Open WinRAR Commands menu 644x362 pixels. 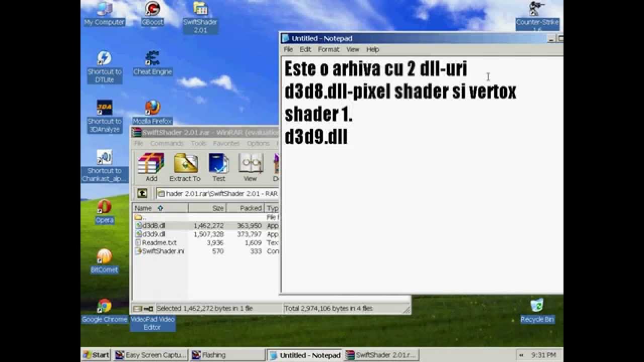167,143
